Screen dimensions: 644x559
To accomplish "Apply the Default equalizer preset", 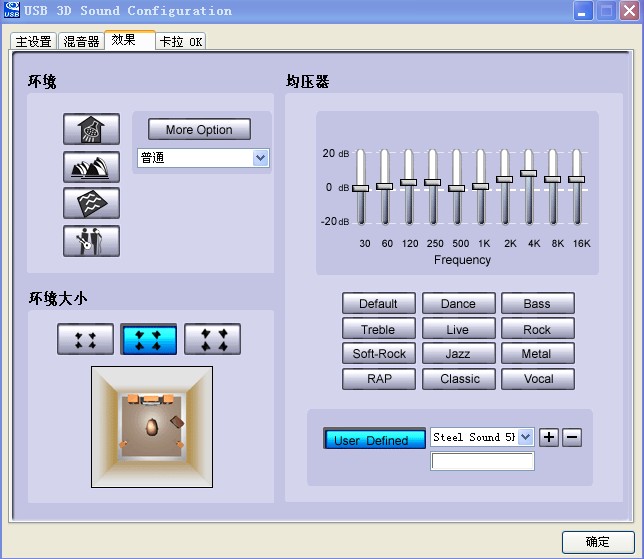I will coord(379,304).
